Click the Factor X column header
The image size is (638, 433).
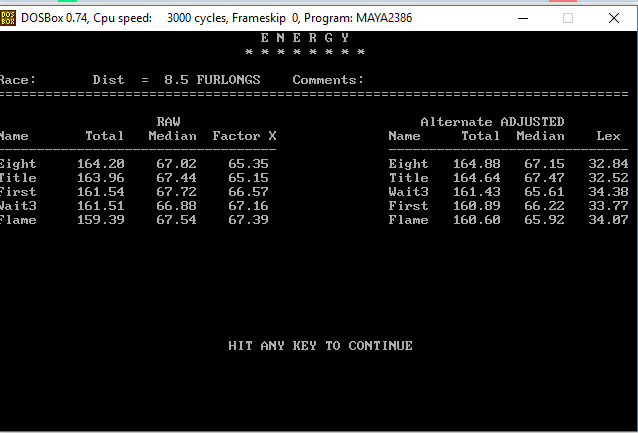[244, 136]
